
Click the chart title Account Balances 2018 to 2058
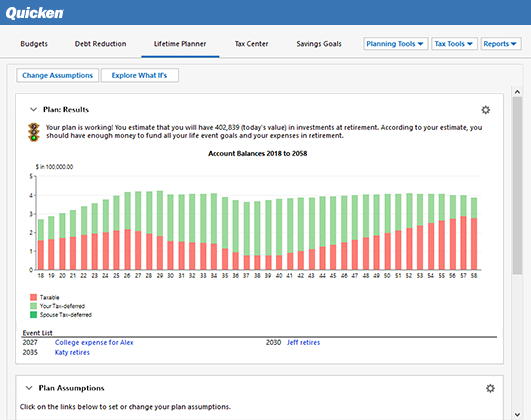point(257,153)
